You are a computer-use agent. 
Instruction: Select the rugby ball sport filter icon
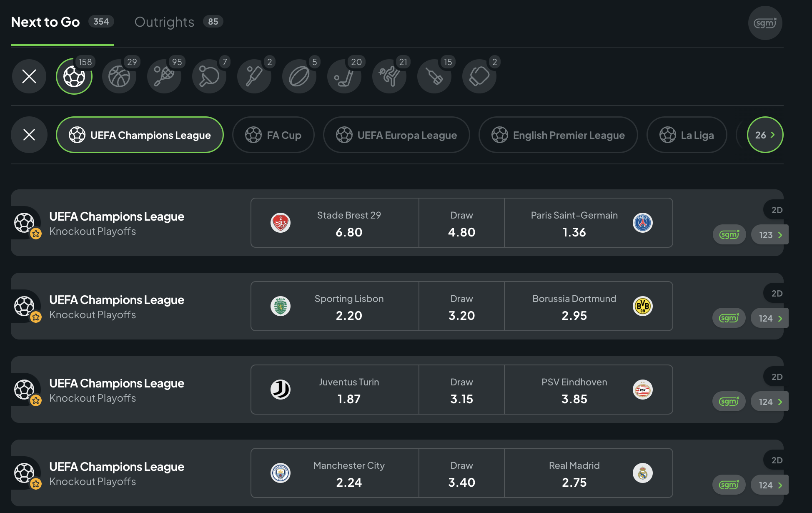(x=299, y=76)
